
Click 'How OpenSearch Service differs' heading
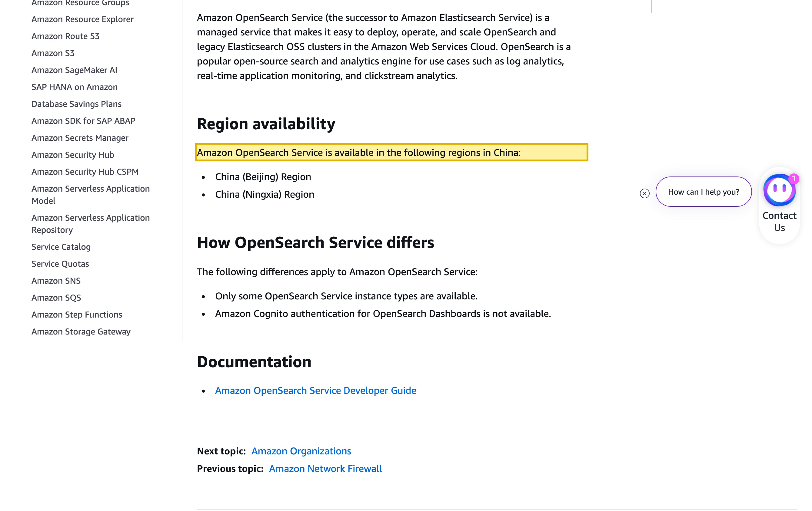[x=315, y=242]
